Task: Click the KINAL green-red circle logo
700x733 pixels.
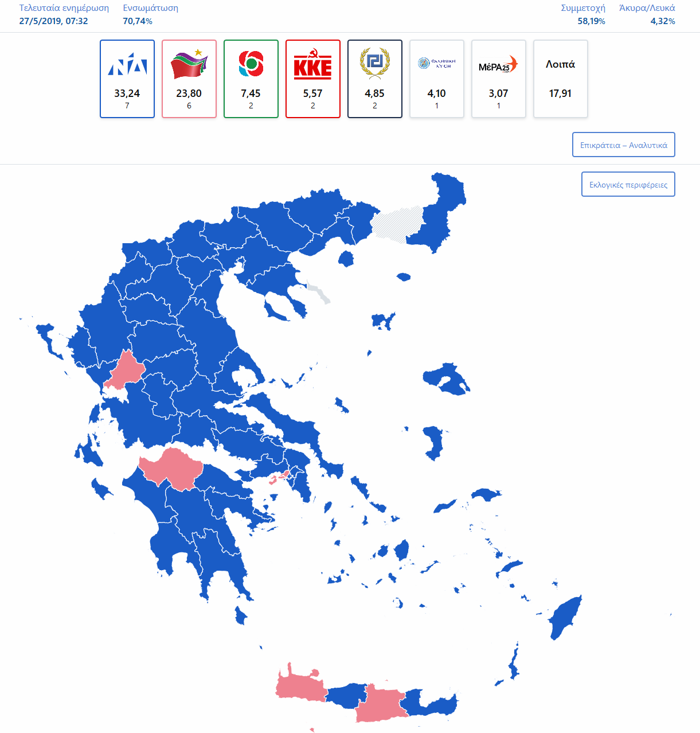Action: click(x=251, y=64)
